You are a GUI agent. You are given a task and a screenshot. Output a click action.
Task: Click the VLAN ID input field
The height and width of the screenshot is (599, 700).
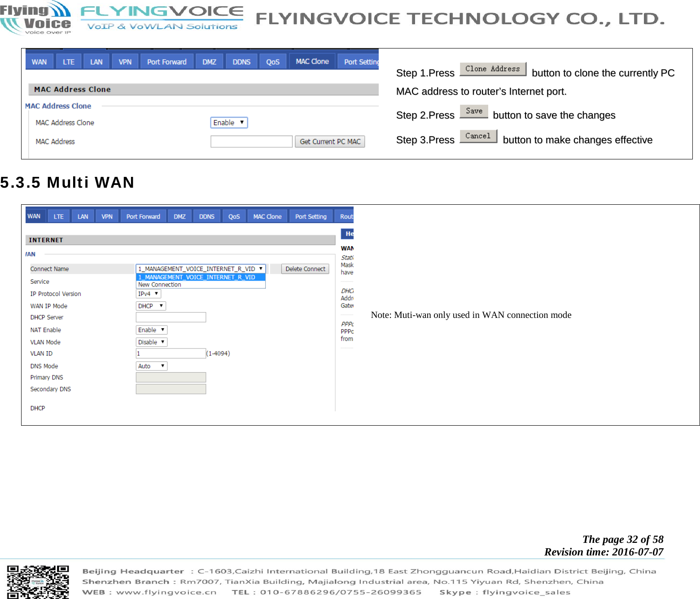(x=171, y=353)
